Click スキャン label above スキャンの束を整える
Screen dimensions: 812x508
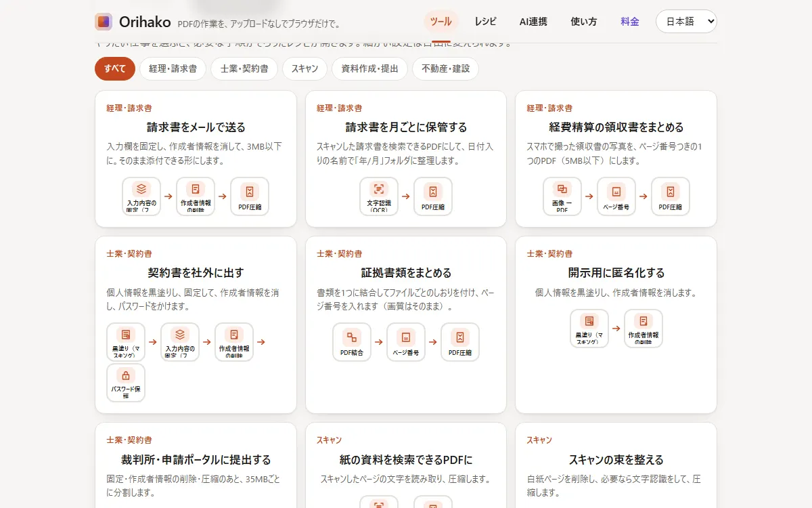pos(539,440)
